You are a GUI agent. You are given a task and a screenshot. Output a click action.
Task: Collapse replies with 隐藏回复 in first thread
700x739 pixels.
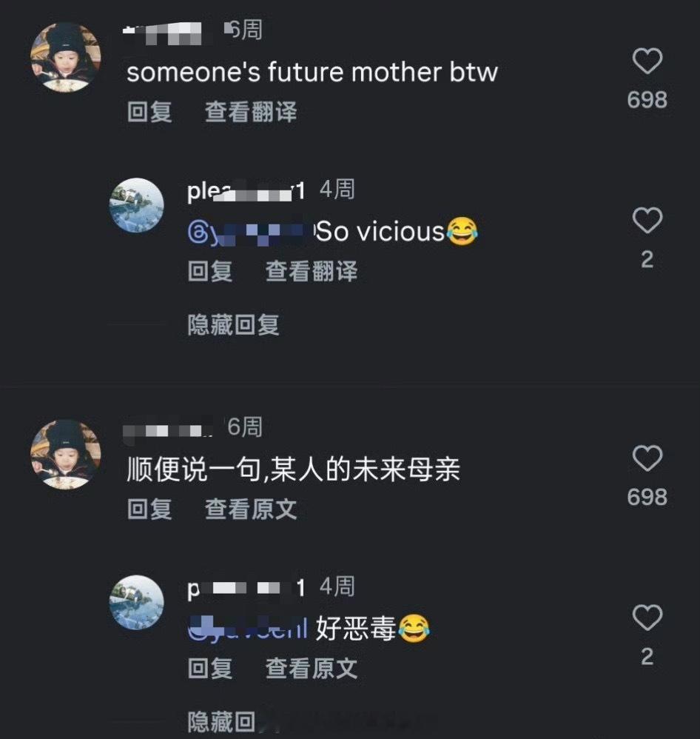(234, 325)
